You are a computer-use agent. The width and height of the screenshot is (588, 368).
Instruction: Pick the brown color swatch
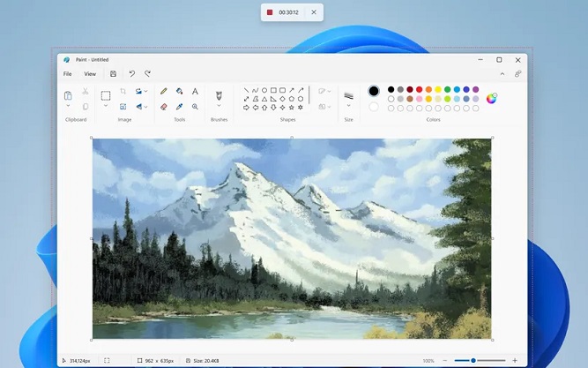(x=410, y=99)
